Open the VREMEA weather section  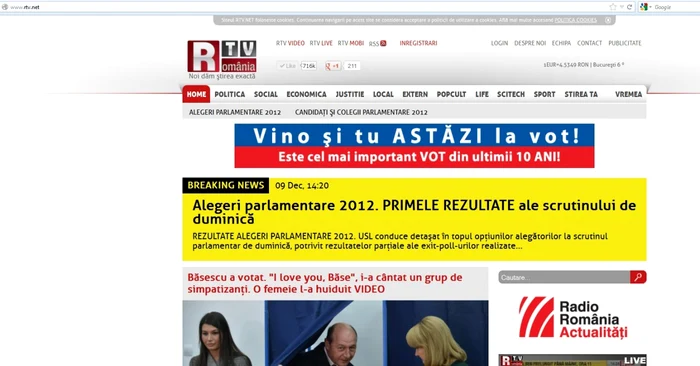pos(628,94)
